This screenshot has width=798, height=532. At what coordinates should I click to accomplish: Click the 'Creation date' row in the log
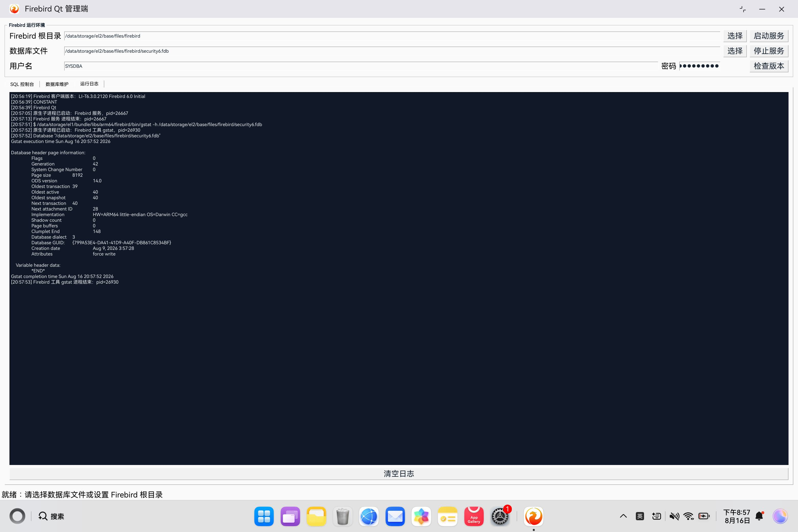[x=82, y=248]
